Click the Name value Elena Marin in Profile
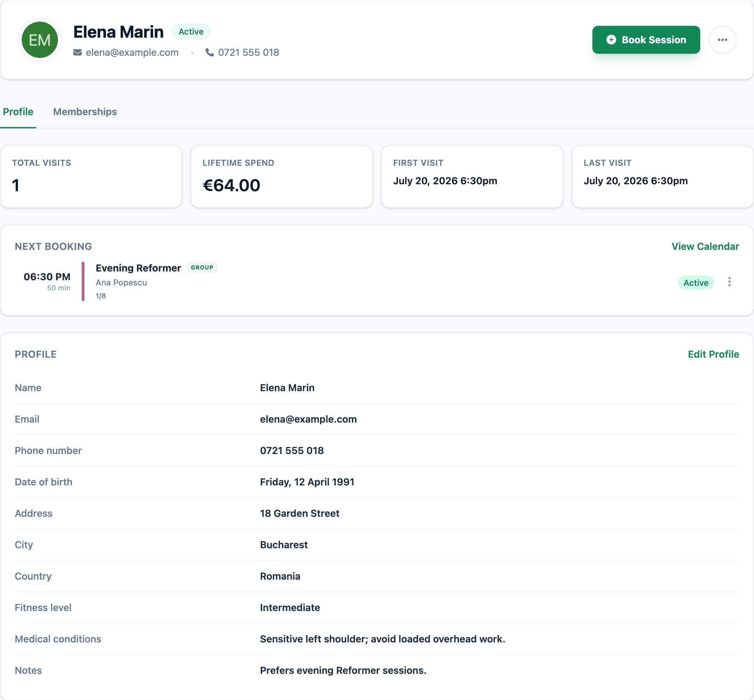754x700 pixels. click(x=287, y=387)
